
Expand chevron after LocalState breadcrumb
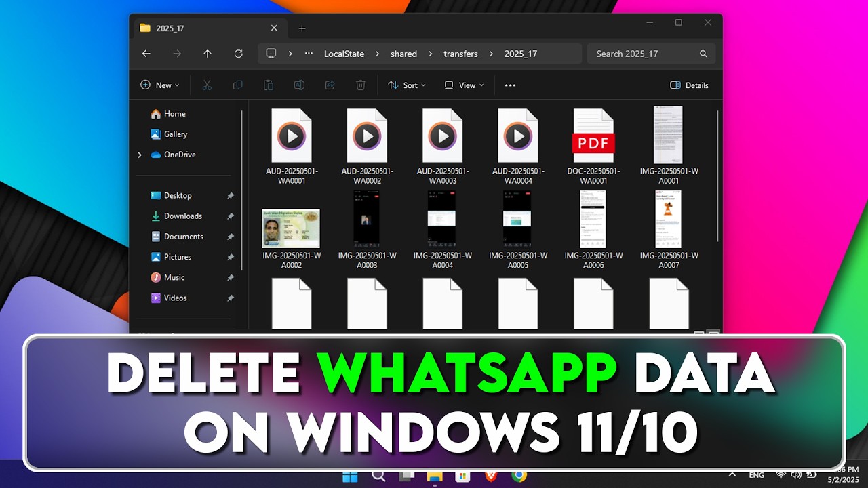point(377,54)
